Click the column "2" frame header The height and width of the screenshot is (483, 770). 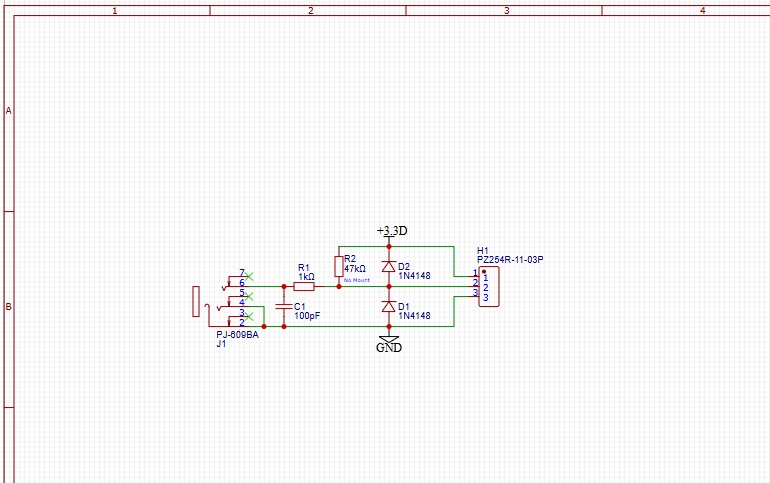310,10
